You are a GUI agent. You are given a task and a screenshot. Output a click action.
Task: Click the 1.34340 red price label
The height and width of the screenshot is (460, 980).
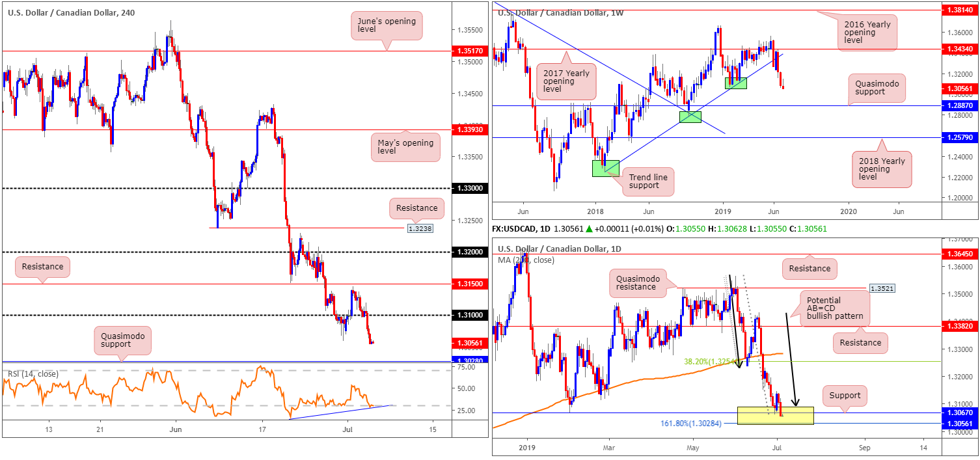tap(960, 49)
